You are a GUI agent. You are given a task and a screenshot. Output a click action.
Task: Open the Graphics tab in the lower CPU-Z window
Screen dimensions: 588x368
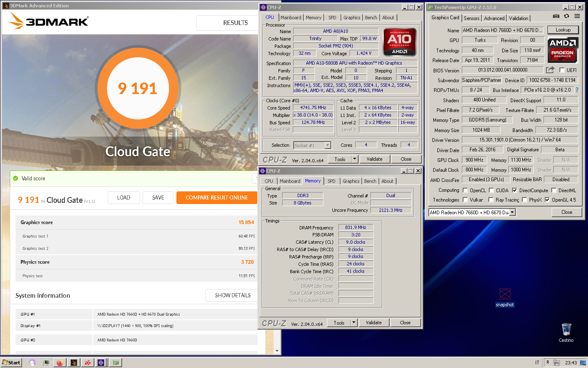[x=351, y=181]
